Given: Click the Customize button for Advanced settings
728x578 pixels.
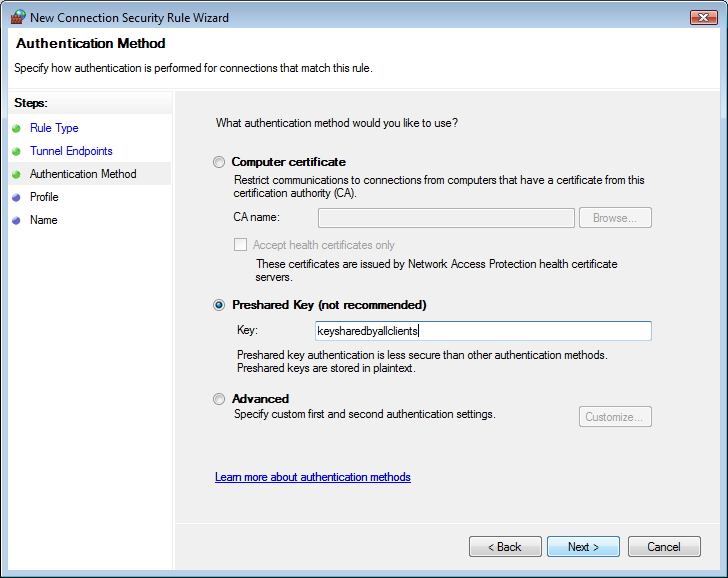Looking at the screenshot, I should 615,416.
